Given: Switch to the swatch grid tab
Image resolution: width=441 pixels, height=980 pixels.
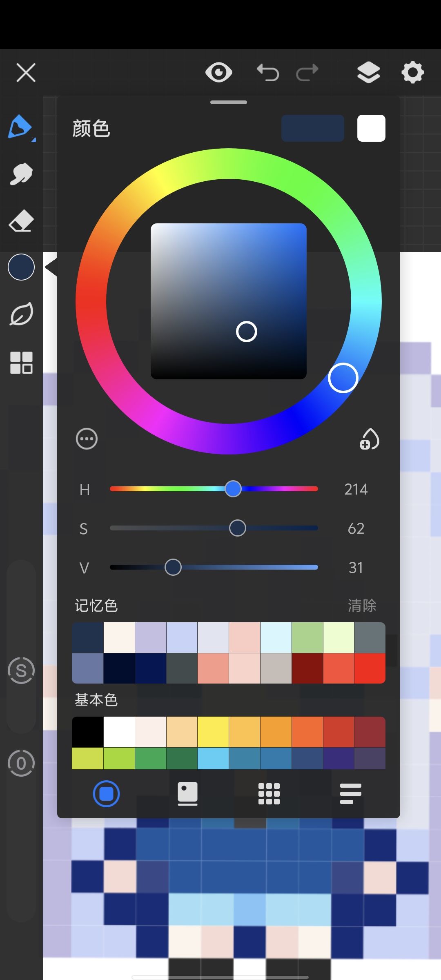Looking at the screenshot, I should click(269, 794).
